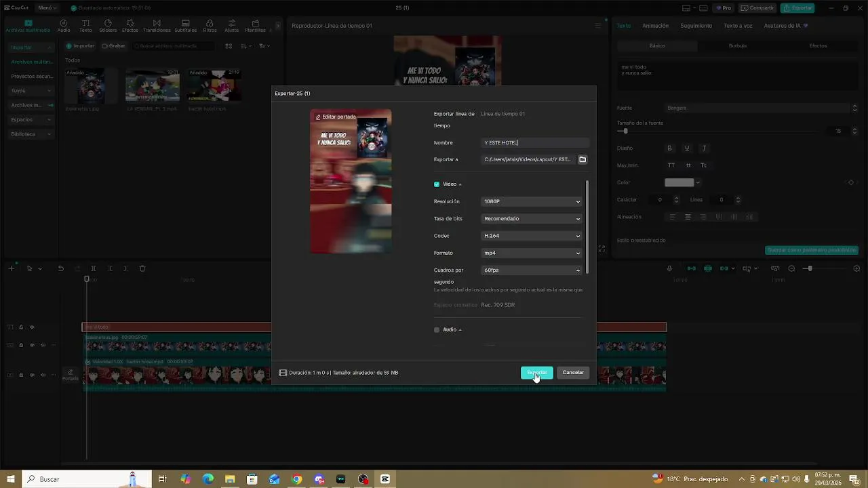Apply bold text style B icon

point(670,148)
